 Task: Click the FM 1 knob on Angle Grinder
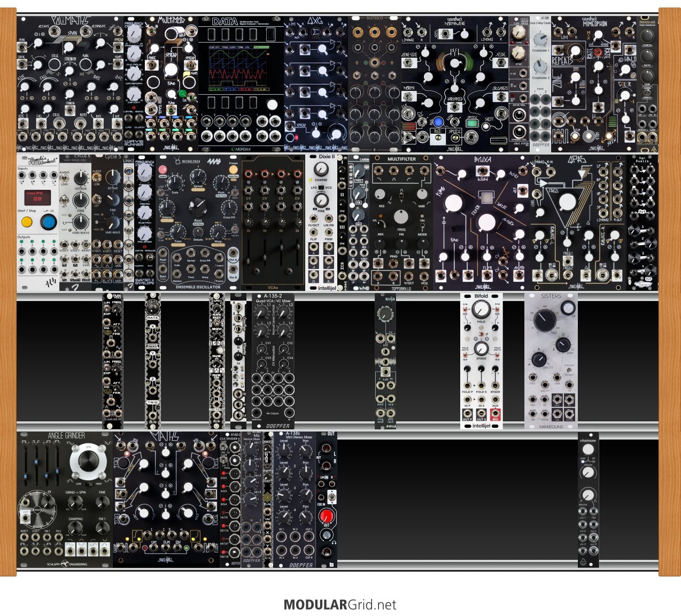102,528
